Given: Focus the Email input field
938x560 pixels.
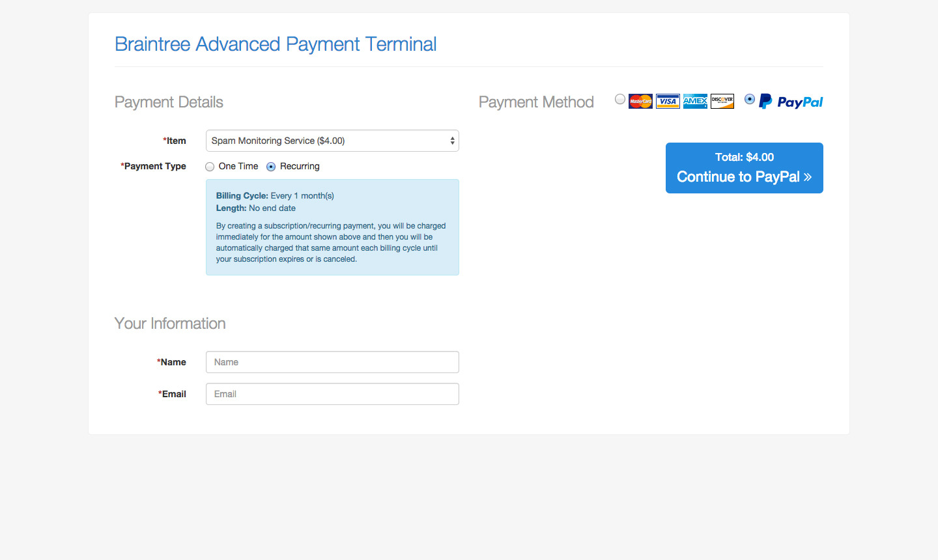Looking at the screenshot, I should [x=332, y=394].
